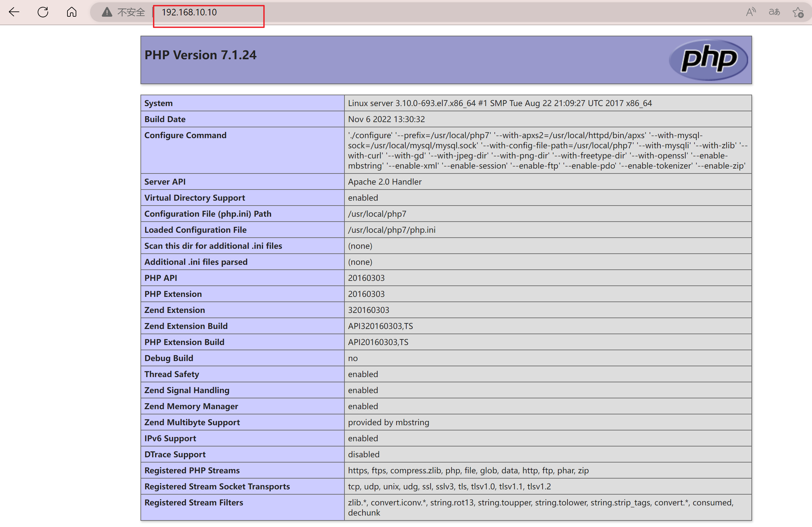The height and width of the screenshot is (527, 812).
Task: Go to the browser home page icon
Action: (x=72, y=12)
